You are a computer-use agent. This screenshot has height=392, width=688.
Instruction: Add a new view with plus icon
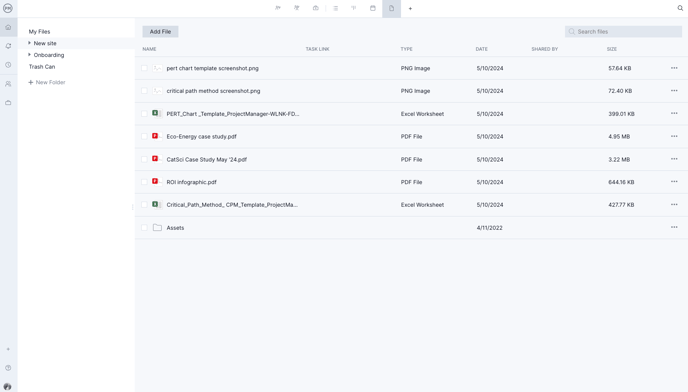pyautogui.click(x=410, y=8)
